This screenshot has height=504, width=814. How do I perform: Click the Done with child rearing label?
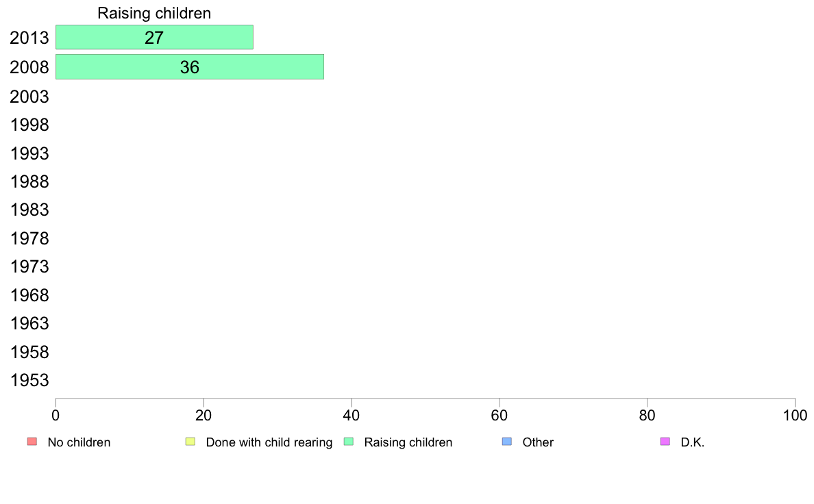[269, 442]
